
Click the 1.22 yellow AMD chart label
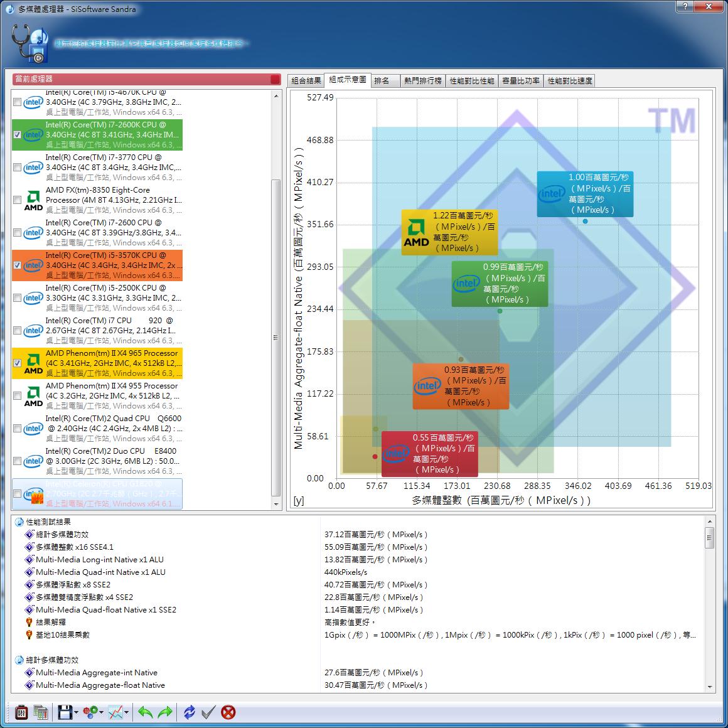pos(449,232)
